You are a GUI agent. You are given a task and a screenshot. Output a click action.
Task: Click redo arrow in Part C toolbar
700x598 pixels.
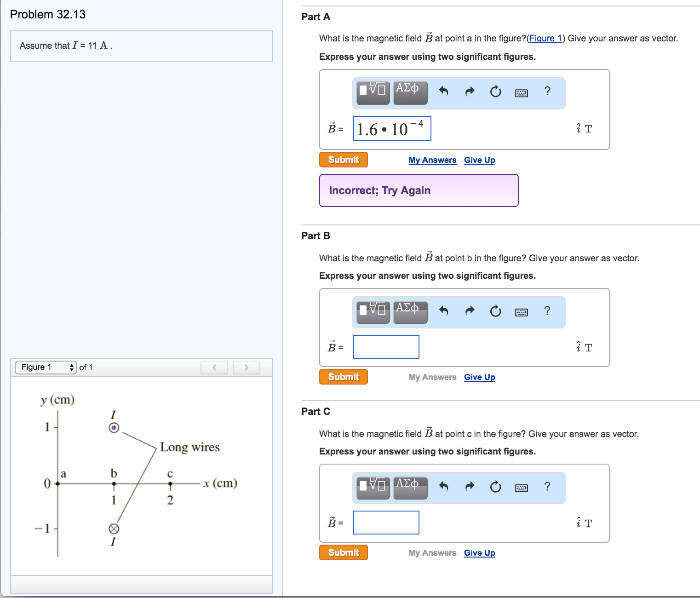click(x=470, y=486)
